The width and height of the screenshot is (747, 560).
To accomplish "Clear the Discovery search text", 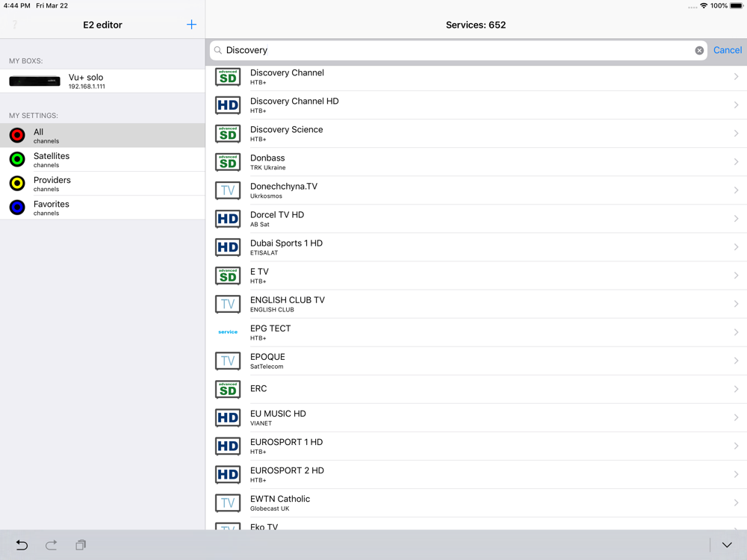I will pos(699,51).
